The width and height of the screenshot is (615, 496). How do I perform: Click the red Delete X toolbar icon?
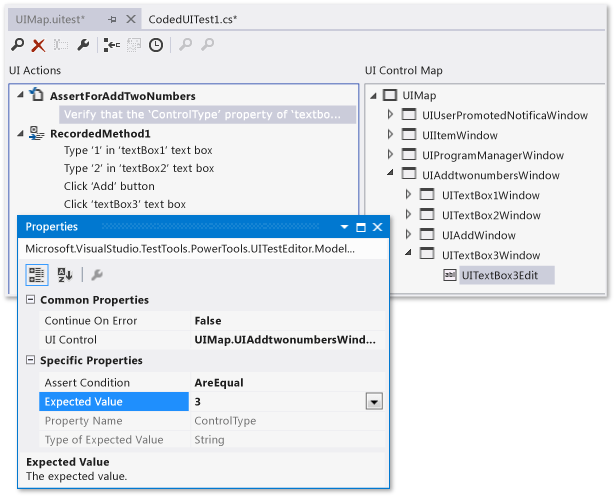point(38,45)
